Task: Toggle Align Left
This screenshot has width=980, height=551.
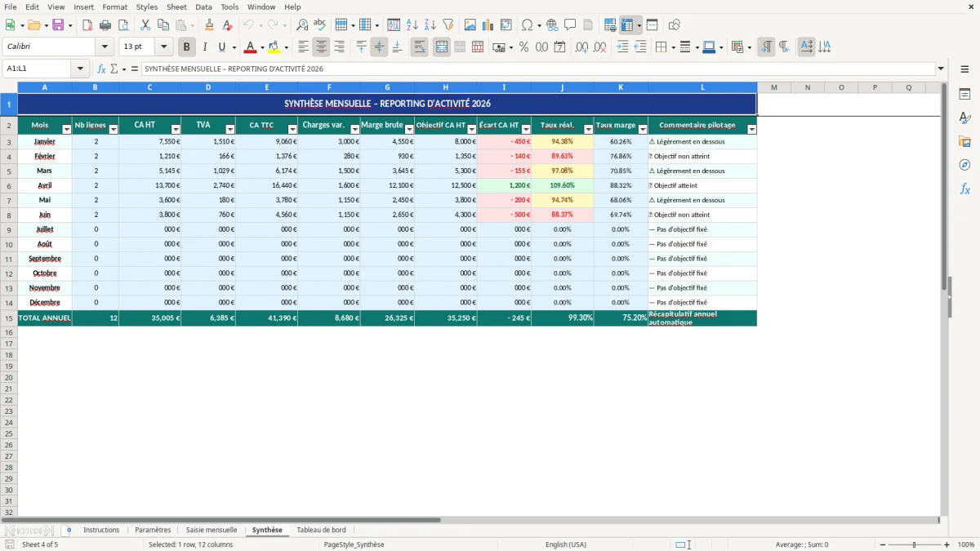Action: coord(304,47)
